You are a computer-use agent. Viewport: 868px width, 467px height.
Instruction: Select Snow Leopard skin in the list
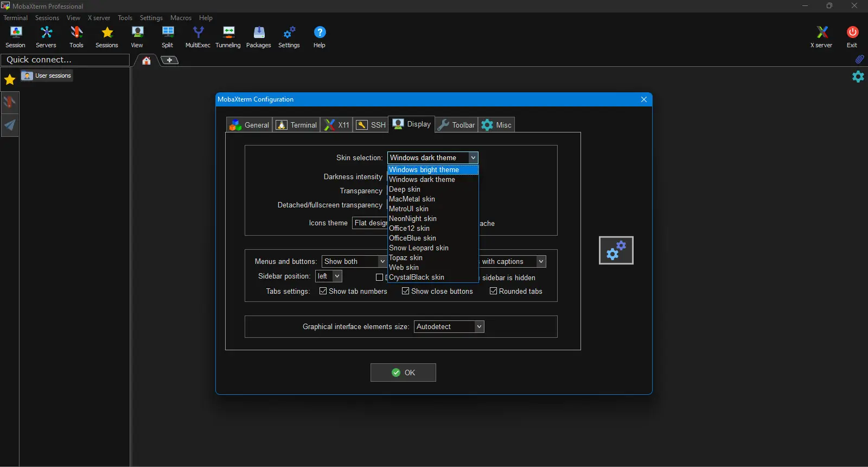click(433, 248)
